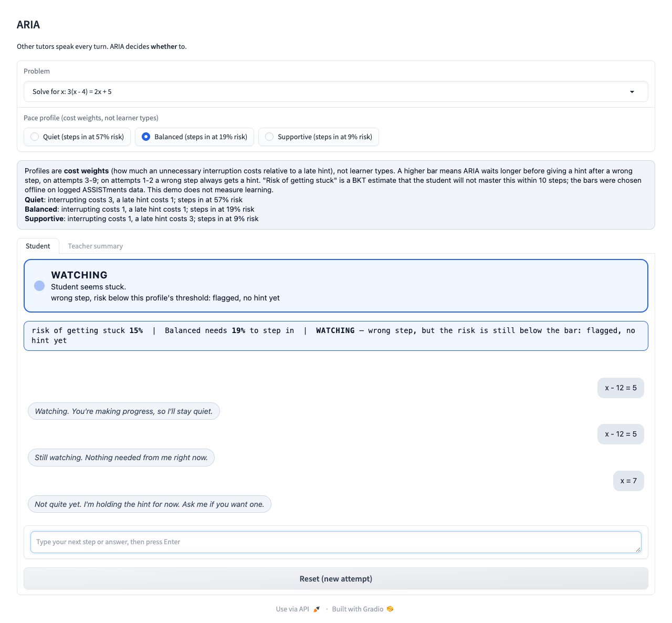The image size is (672, 623).
Task: Click the Problem field showing 3(x - 4) = 2x + 5
Action: click(336, 91)
